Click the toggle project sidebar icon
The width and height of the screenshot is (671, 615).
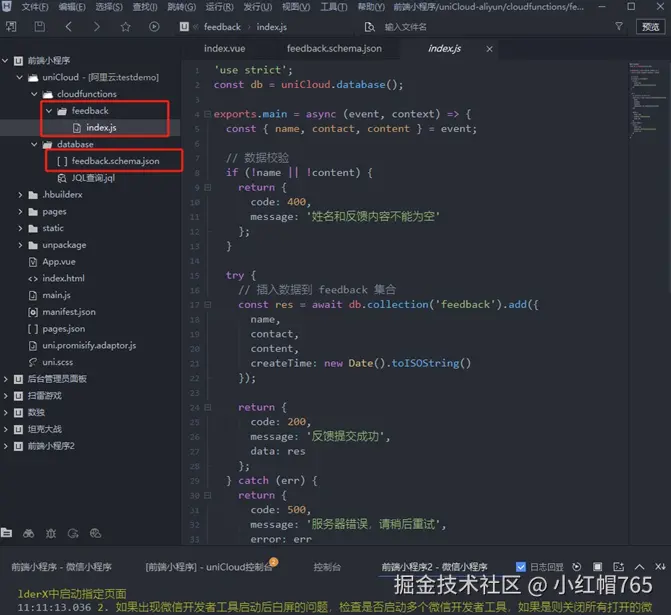[x=11, y=27]
